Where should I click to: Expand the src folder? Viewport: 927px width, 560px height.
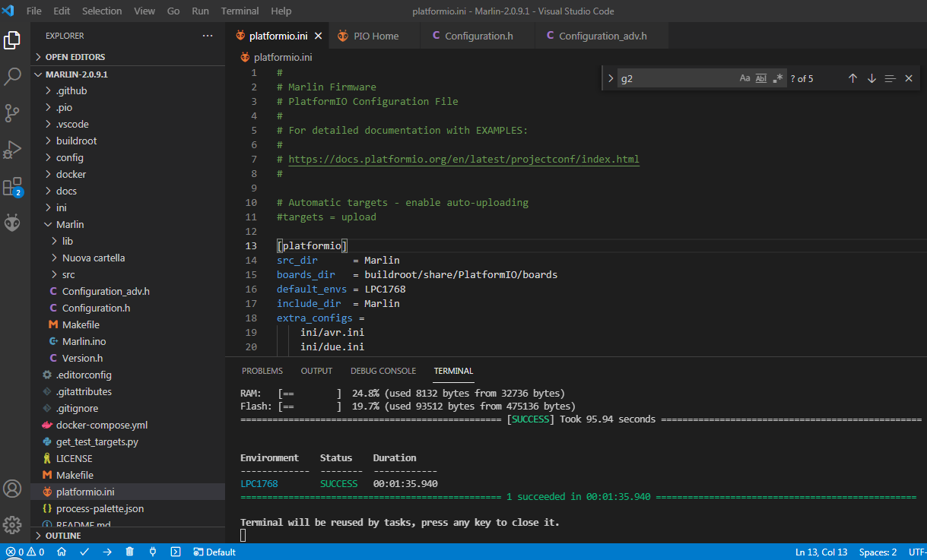click(x=128, y=274)
